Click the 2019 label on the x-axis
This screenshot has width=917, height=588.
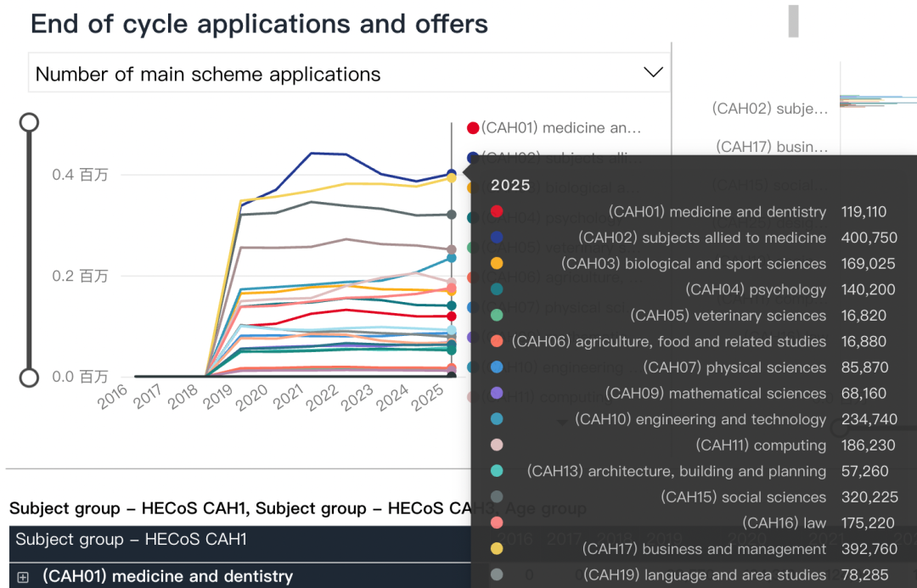[220, 397]
